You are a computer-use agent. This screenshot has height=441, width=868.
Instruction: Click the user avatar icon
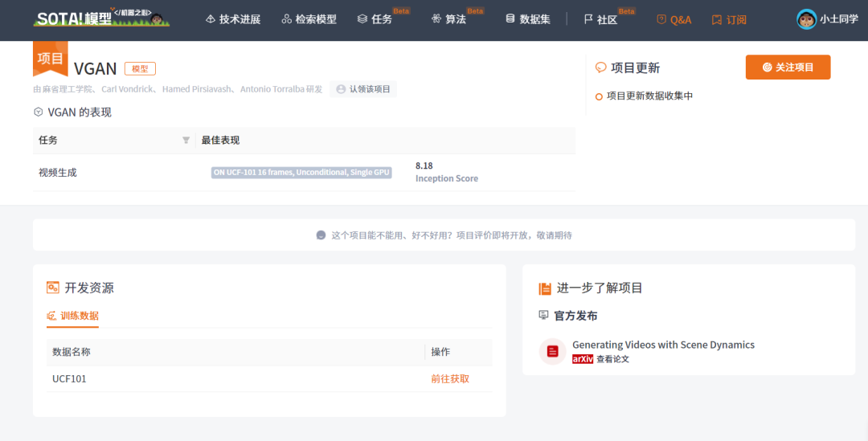point(806,19)
